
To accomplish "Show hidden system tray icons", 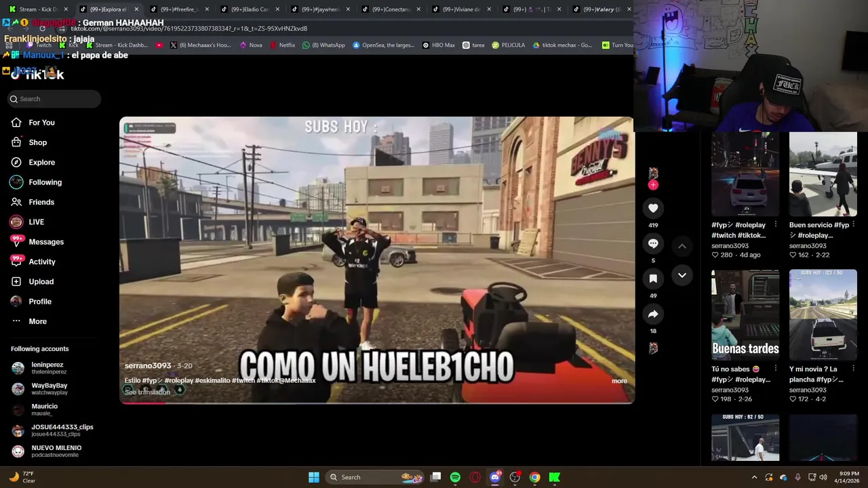I will 754,477.
